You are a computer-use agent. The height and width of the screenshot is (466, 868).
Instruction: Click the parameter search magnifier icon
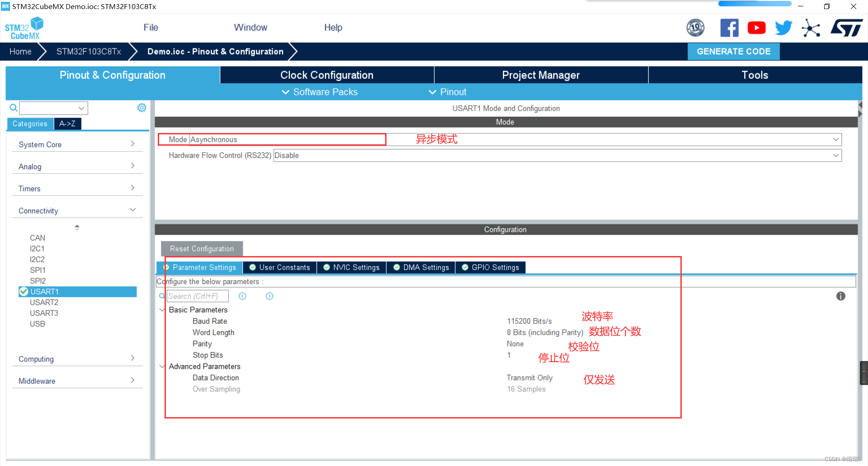[162, 296]
